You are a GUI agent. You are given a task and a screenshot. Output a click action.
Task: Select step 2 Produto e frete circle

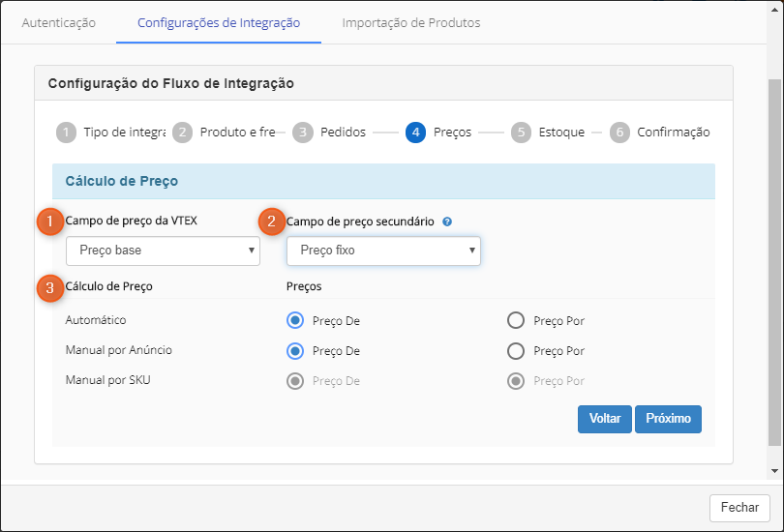183,133
